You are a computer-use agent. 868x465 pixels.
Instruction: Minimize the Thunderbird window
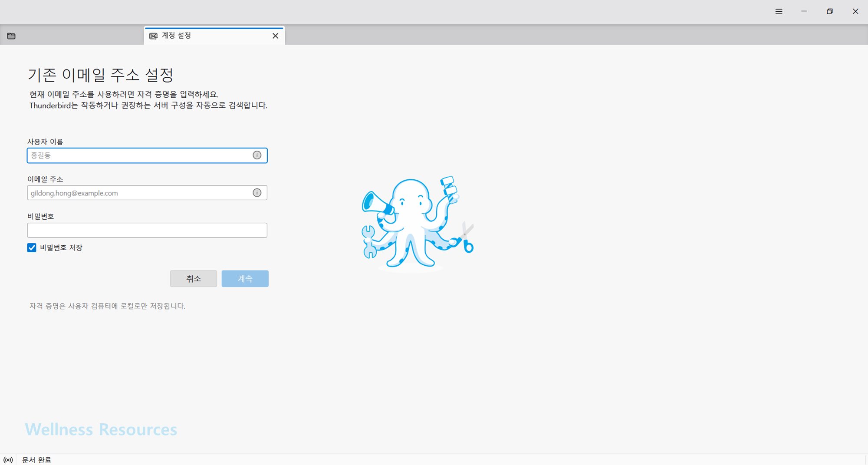tap(804, 12)
